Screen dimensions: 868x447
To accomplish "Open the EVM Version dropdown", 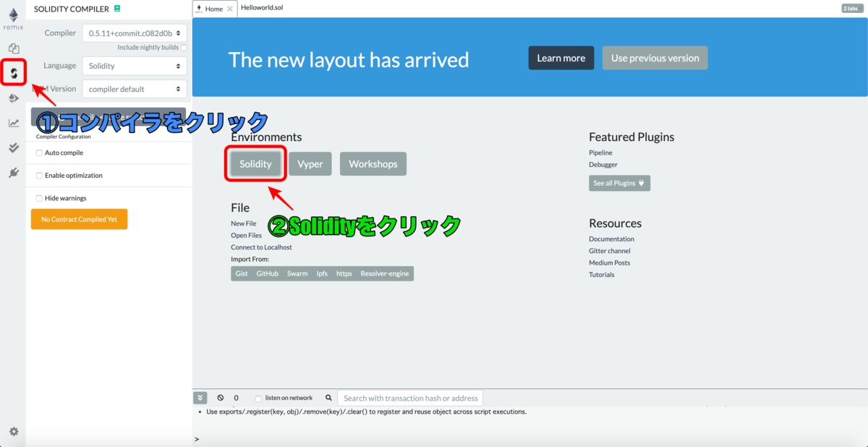I will pos(135,89).
